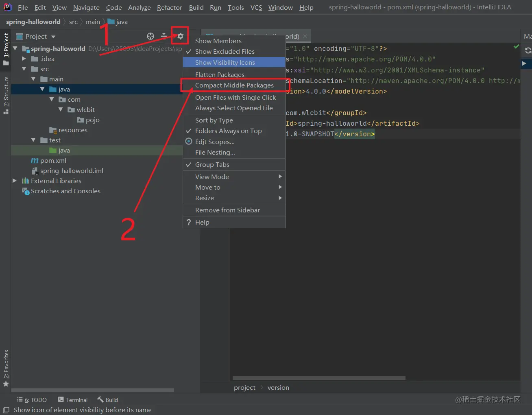
Task: Click the editor horizontal scrollbar
Action: click(319, 378)
